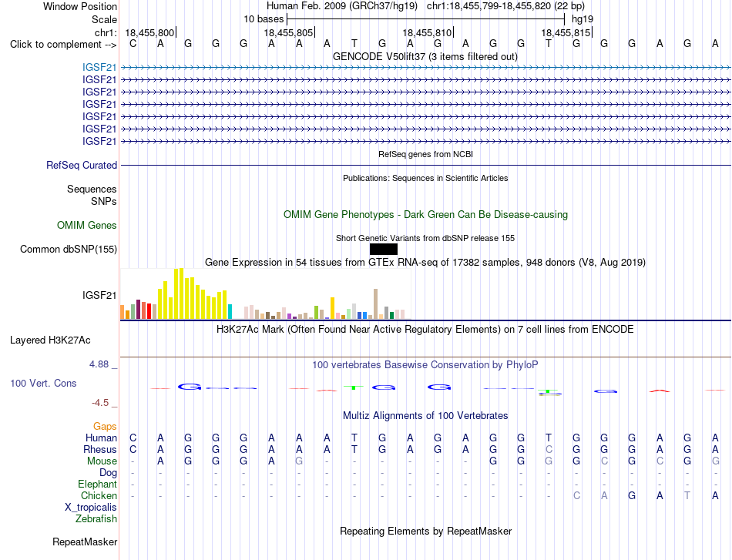This screenshot has width=732, height=560.
Task: Click the IGSF21 label beside the expression chart
Action: click(99, 295)
